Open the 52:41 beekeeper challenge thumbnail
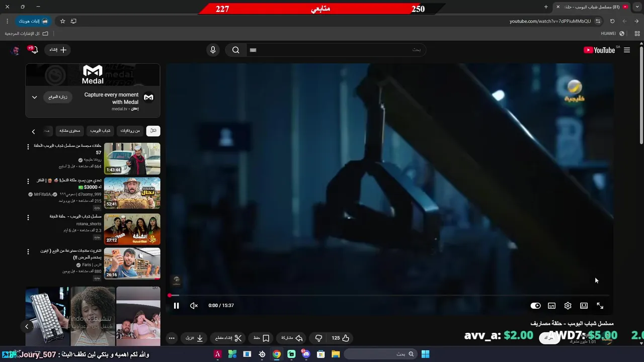 point(132,193)
